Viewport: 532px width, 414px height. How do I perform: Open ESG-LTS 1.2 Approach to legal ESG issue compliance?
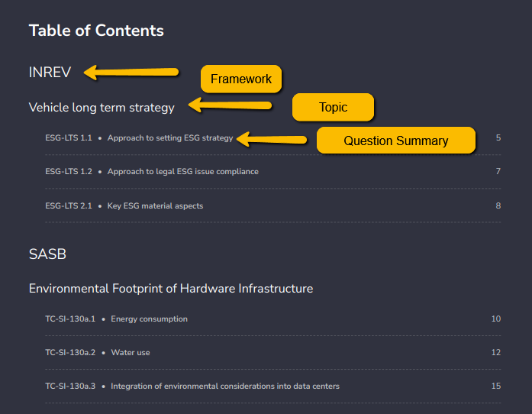[152, 172]
